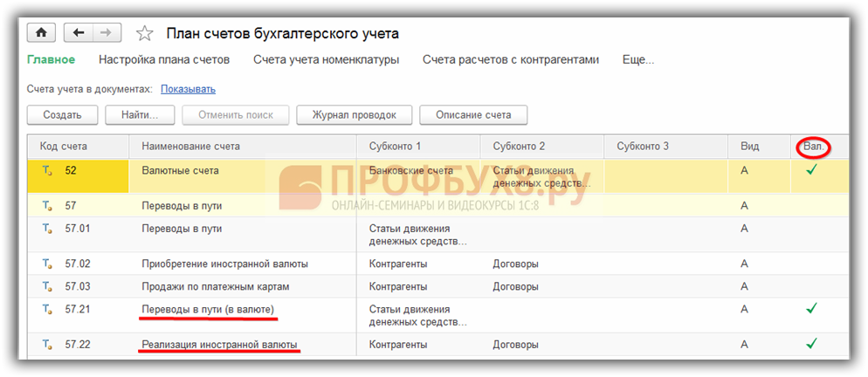Add page to favorites with star

point(144,33)
